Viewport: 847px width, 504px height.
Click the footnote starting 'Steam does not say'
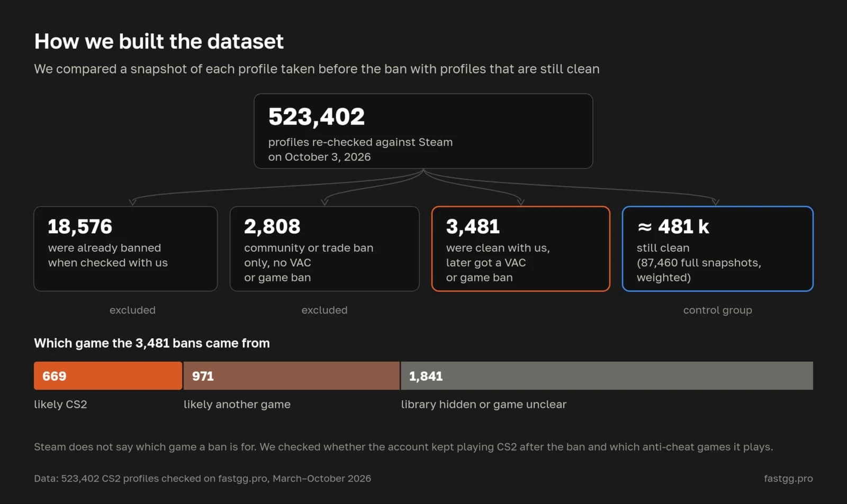pyautogui.click(x=403, y=447)
